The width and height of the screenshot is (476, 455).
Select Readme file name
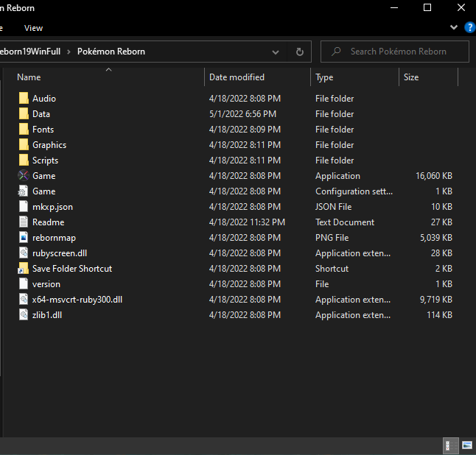49,222
